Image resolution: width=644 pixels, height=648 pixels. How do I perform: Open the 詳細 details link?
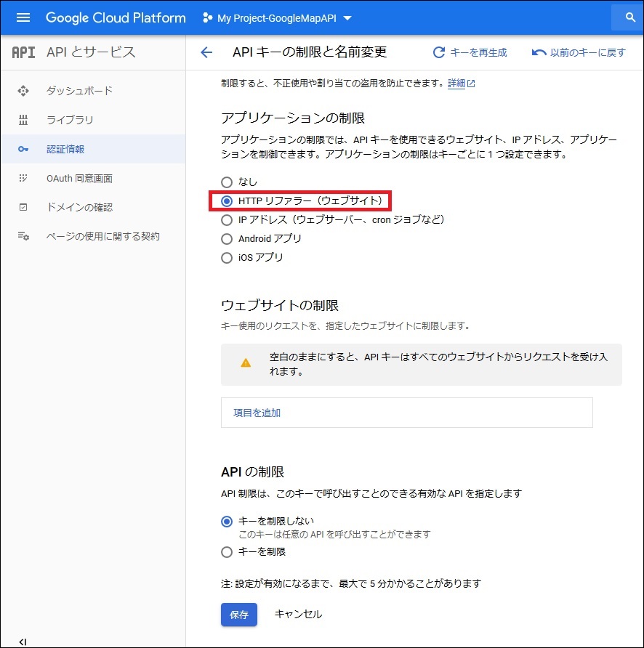[x=456, y=84]
